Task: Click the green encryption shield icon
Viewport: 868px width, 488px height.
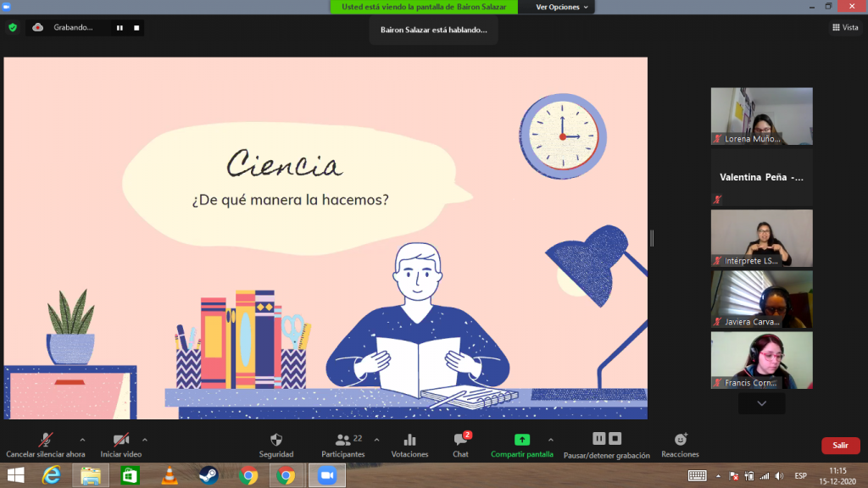Action: coord(13,27)
